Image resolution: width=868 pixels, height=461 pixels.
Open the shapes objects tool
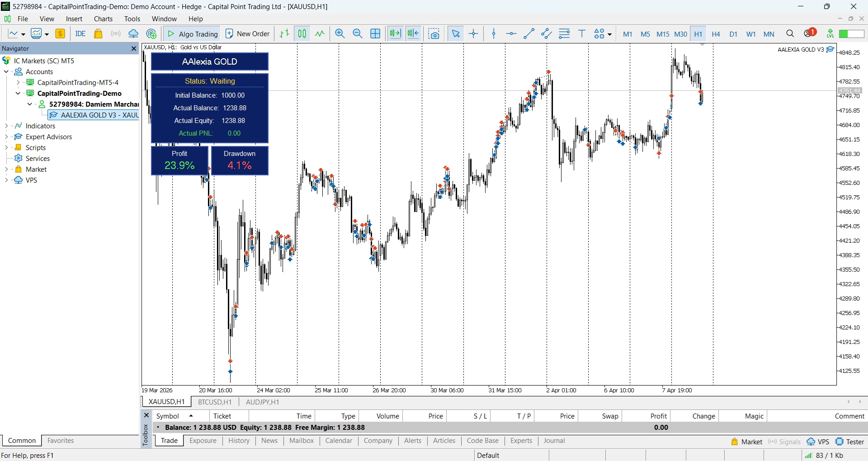pos(599,34)
